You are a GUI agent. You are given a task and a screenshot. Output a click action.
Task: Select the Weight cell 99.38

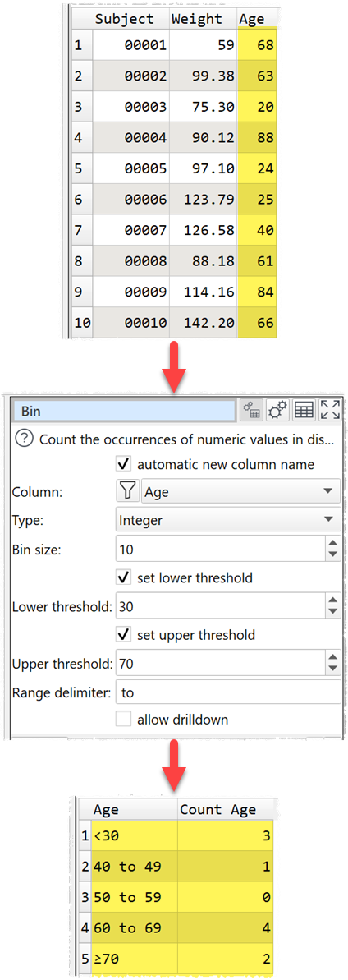pyautogui.click(x=204, y=76)
